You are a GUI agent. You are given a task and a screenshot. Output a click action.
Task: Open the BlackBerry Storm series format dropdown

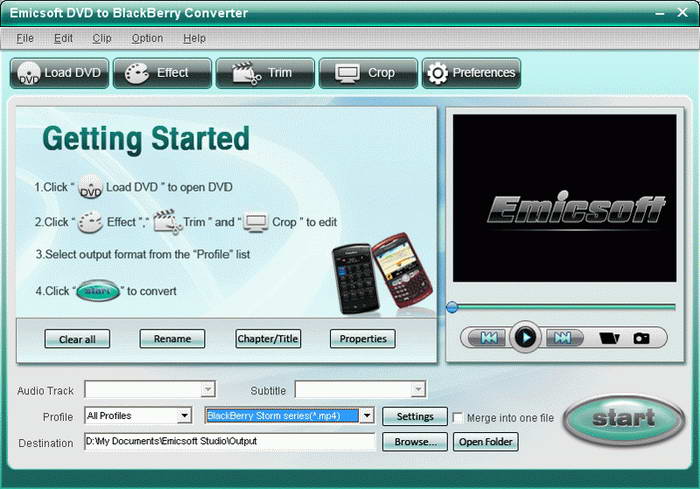tap(367, 416)
